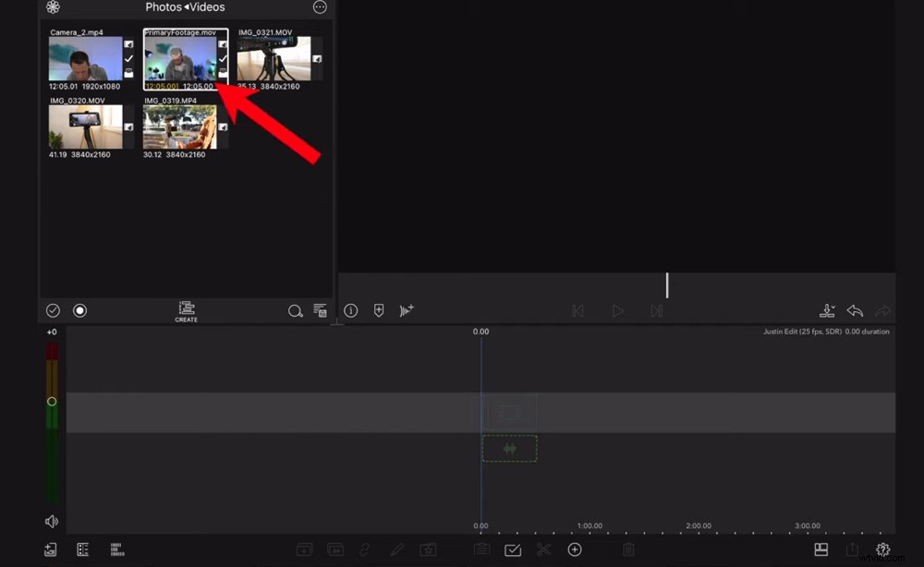
Task: Tap the CREATE icon in the media library
Action: pos(186,310)
